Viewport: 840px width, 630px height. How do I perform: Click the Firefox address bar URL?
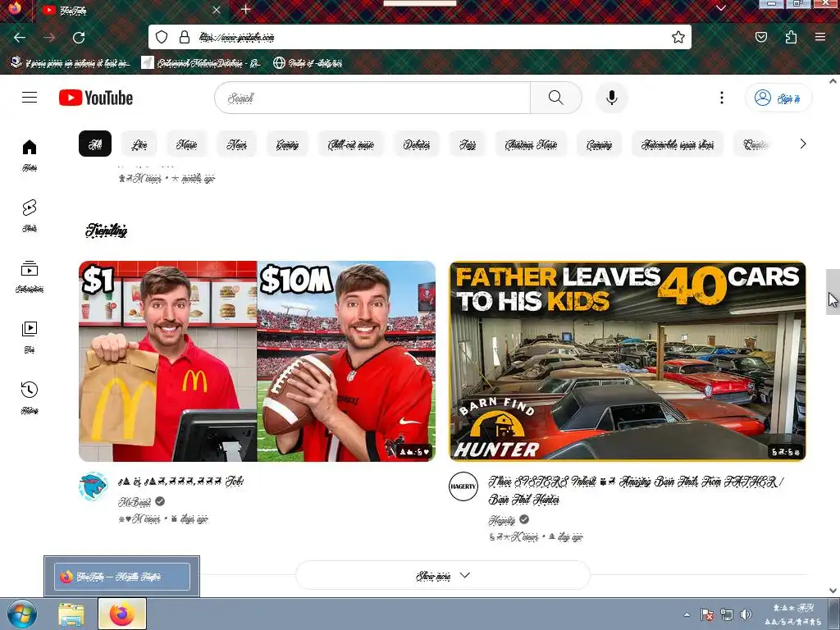pos(237,37)
